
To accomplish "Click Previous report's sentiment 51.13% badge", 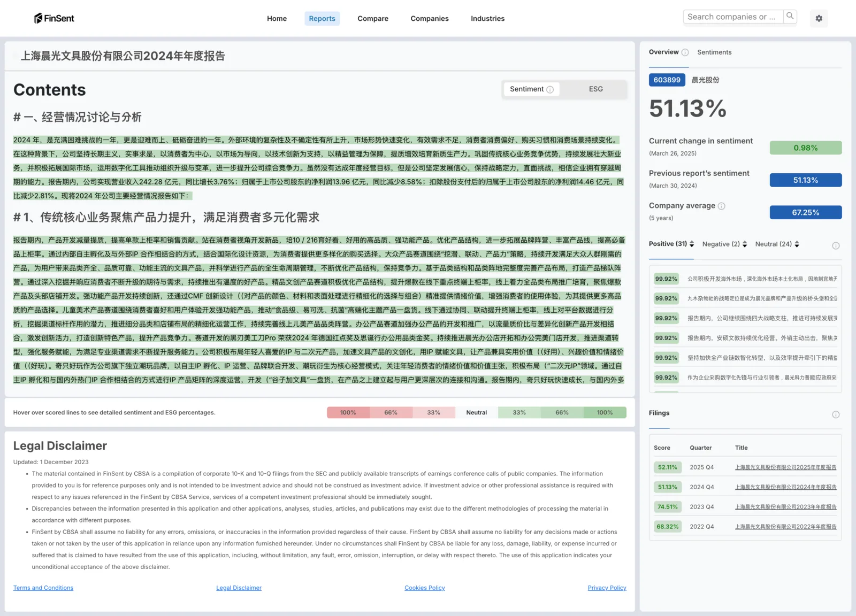I will click(806, 180).
